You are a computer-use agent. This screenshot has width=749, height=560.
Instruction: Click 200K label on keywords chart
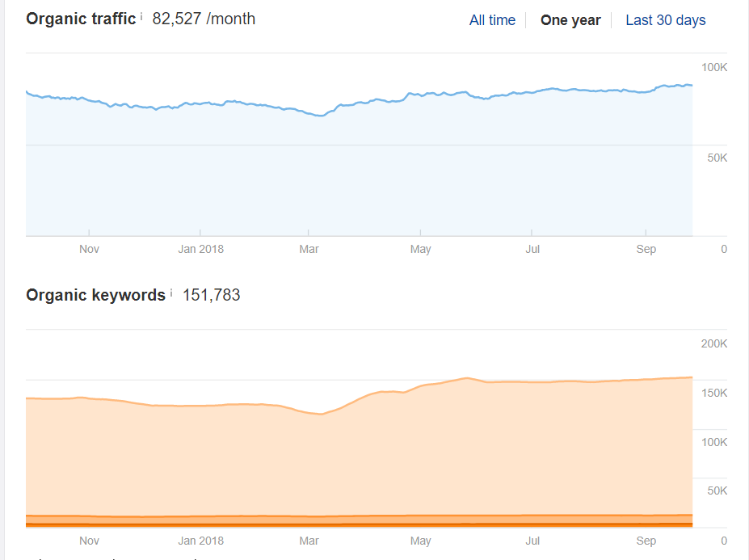(x=714, y=343)
